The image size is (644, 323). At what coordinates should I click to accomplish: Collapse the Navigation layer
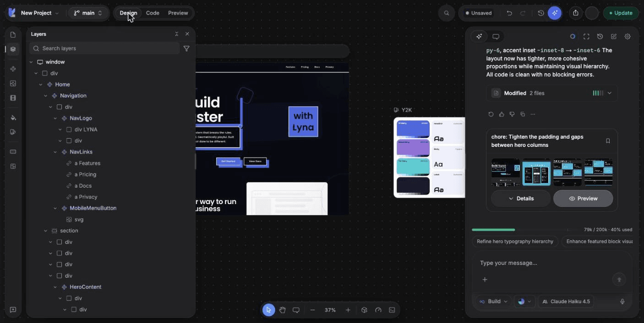point(45,96)
